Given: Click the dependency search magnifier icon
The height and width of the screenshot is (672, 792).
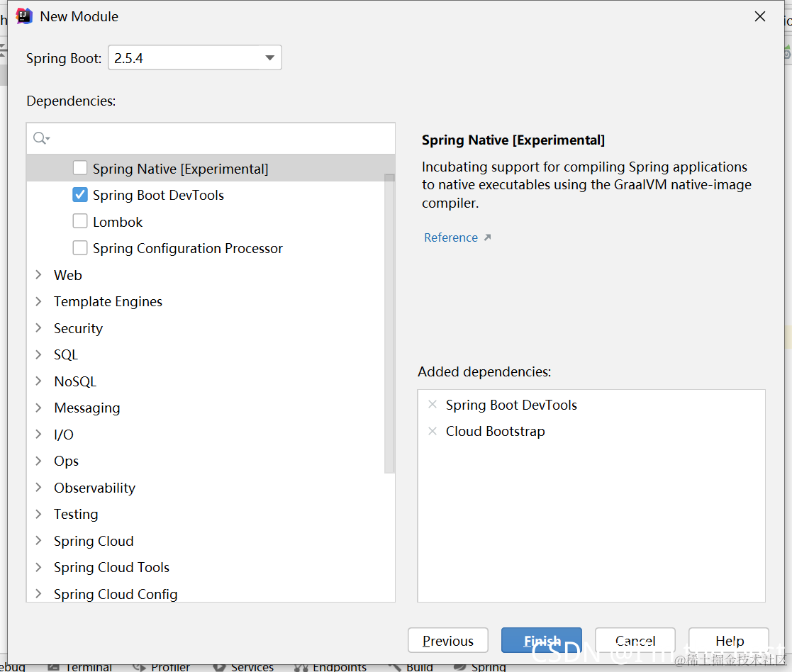Looking at the screenshot, I should click(x=41, y=138).
